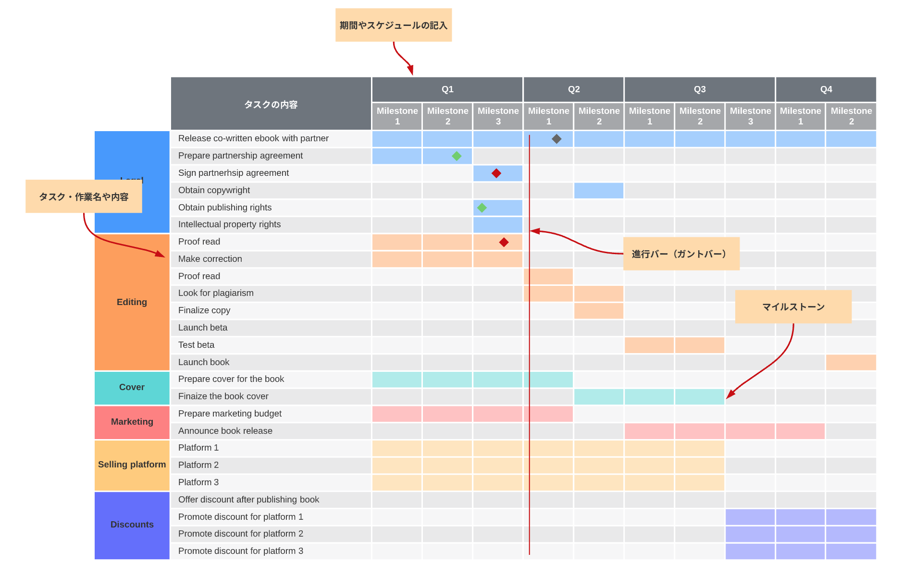This screenshot has height=588, width=914.
Task: Click the Q2 quarter header
Action: (573, 89)
